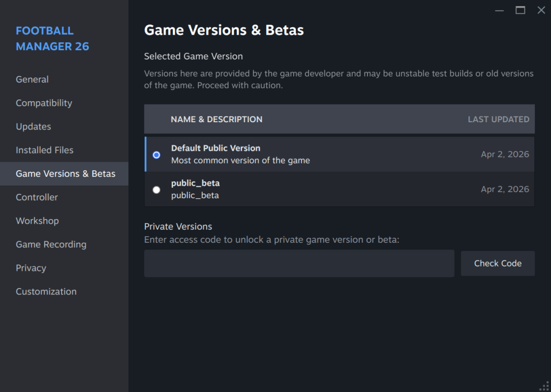Click the NAME & DESCRIPTION column header
This screenshot has height=392, width=551.
click(x=217, y=119)
